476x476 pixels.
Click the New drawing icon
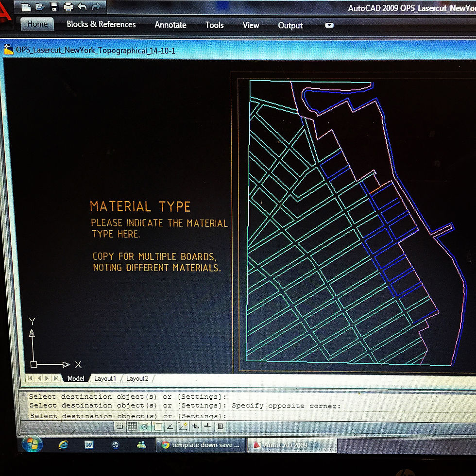(x=26, y=7)
